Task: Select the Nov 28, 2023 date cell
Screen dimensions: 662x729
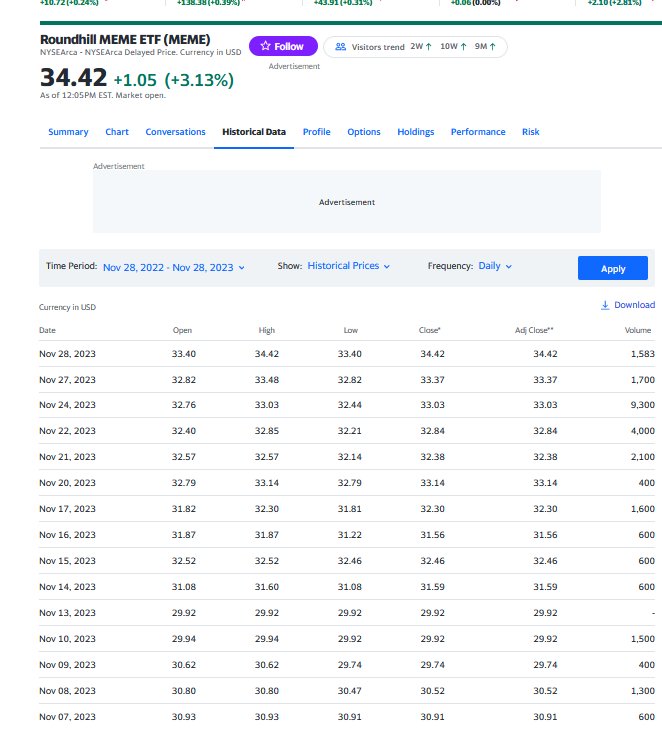Action: pyautogui.click(x=67, y=354)
